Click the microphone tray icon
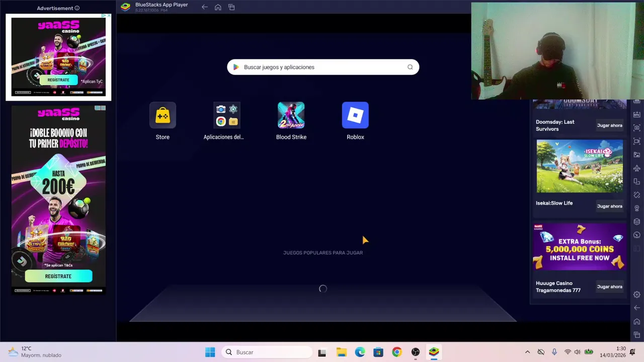This screenshot has width=644, height=362. (x=554, y=352)
